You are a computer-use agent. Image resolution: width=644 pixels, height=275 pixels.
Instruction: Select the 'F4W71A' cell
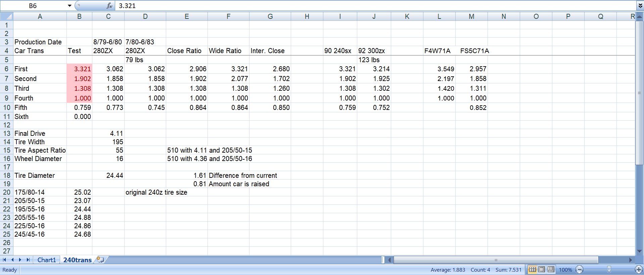tap(439, 51)
